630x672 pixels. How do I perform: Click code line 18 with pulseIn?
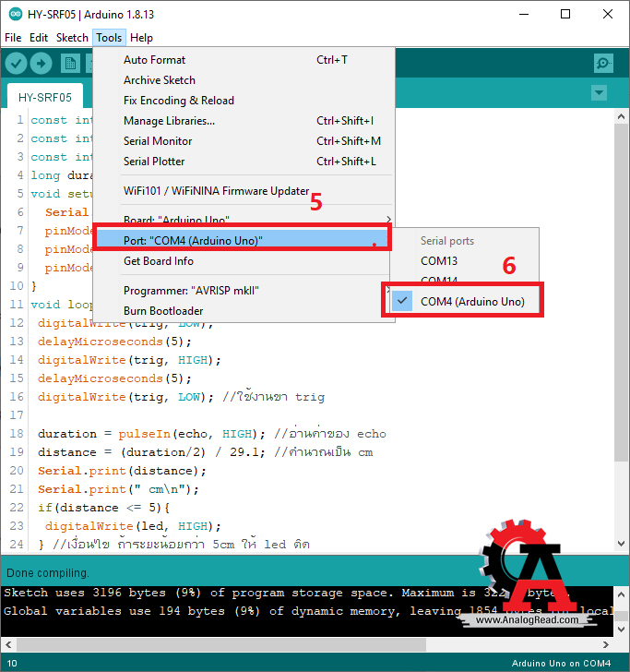pyautogui.click(x=212, y=434)
